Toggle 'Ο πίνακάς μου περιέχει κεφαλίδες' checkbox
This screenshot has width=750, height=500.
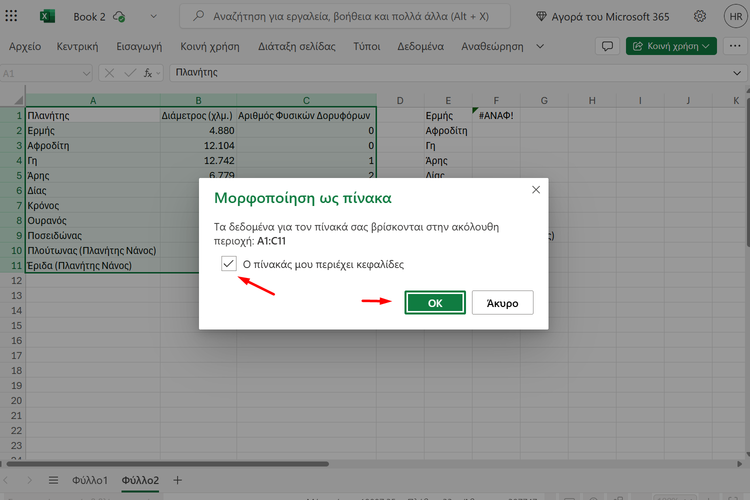click(x=229, y=264)
